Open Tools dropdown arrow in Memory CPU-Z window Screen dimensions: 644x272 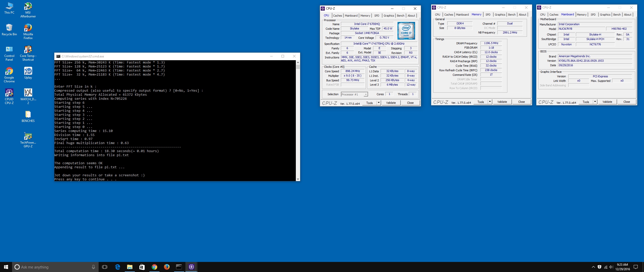point(490,102)
